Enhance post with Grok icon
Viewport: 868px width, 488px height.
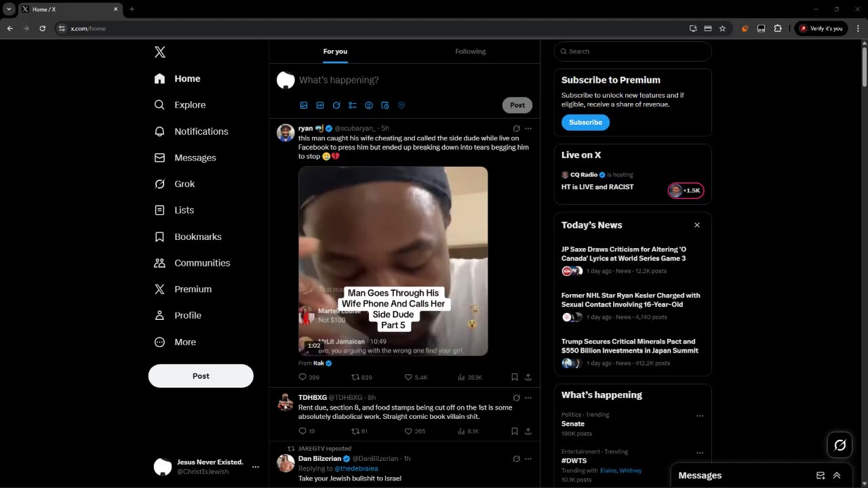click(x=336, y=105)
